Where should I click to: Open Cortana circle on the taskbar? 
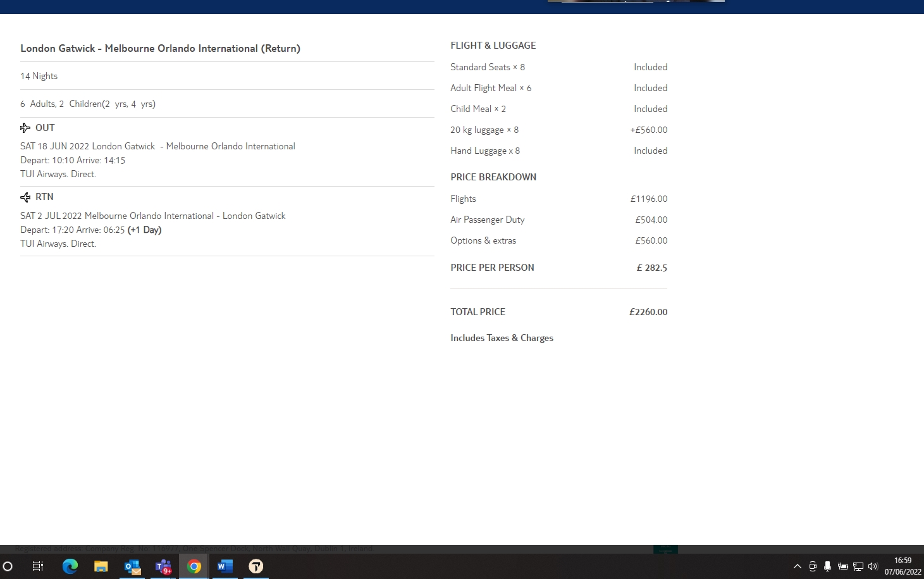[x=8, y=566]
